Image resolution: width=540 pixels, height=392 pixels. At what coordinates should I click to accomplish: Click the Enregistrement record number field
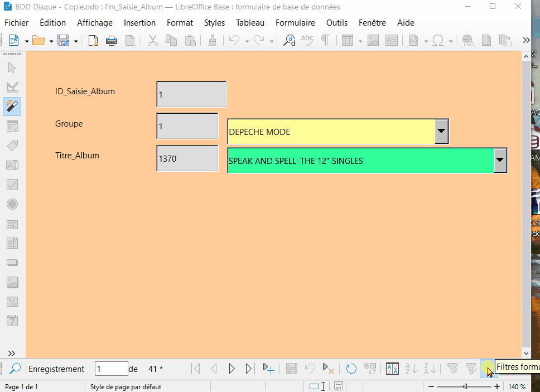(x=111, y=369)
